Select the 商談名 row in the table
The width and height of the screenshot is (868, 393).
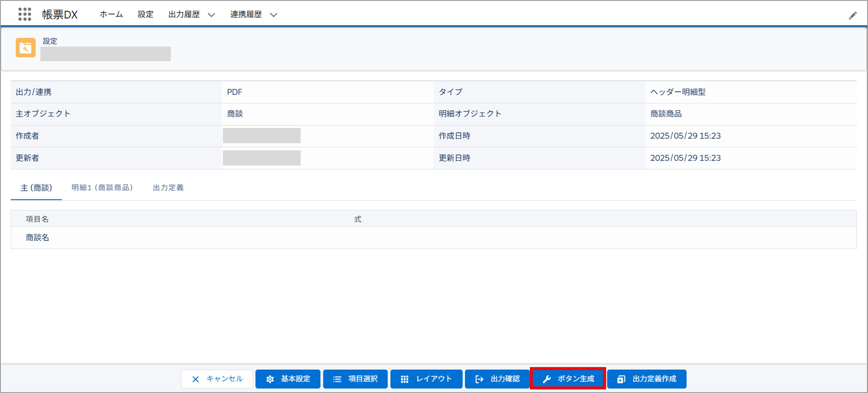pos(38,238)
